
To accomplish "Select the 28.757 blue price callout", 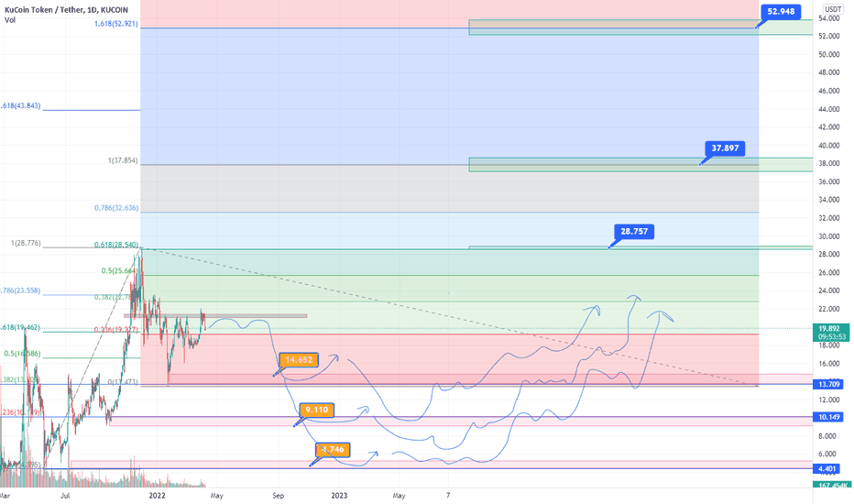I will (x=634, y=232).
